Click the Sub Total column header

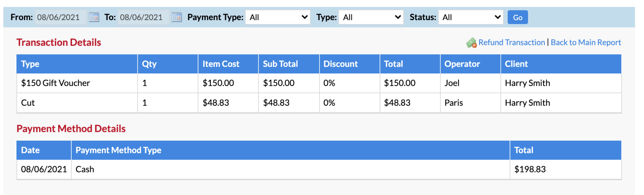[289, 64]
